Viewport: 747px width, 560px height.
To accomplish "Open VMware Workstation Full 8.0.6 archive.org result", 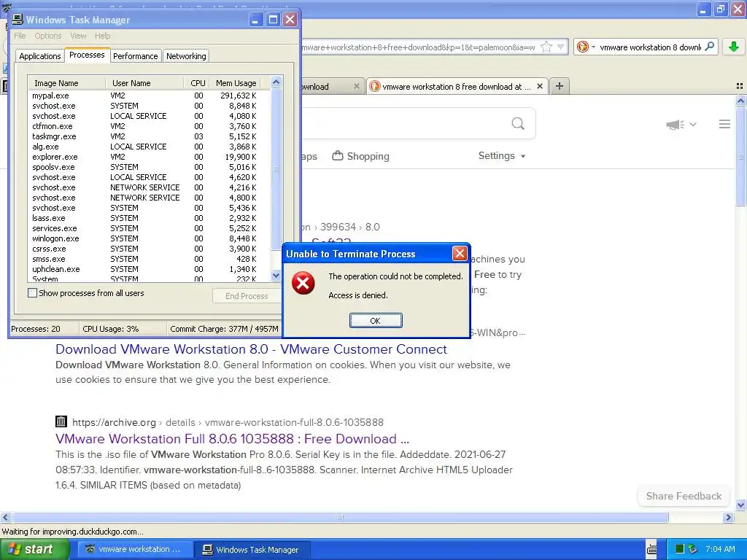I will click(x=232, y=438).
